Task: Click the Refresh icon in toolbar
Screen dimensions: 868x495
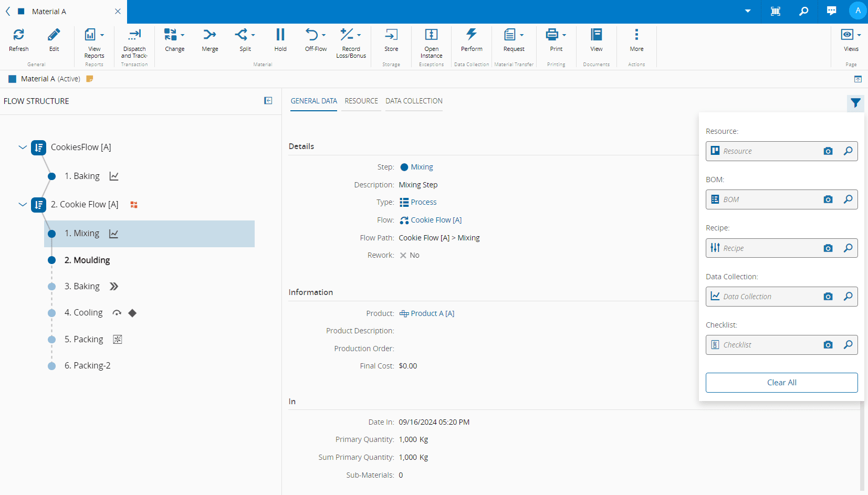Action: [x=18, y=35]
